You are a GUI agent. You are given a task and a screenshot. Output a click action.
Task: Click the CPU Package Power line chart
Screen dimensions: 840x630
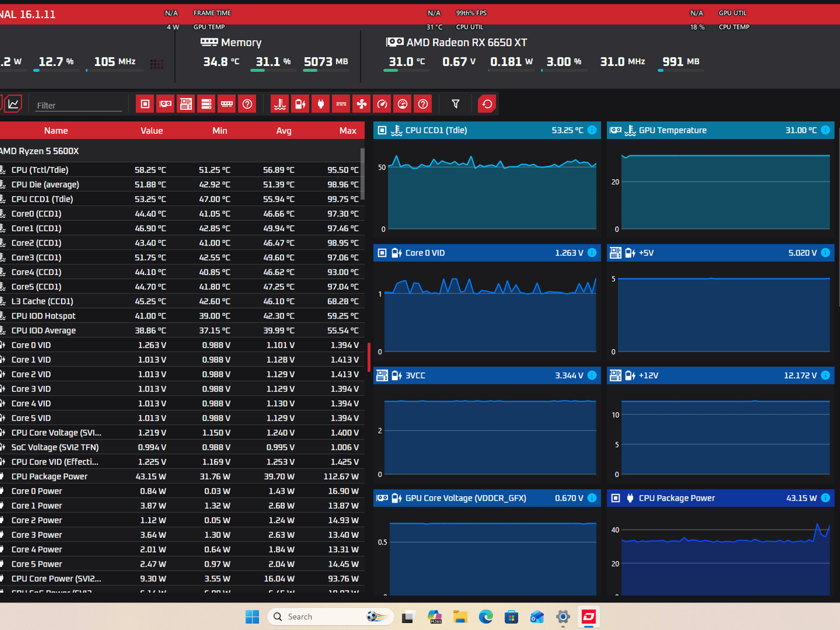(x=721, y=551)
